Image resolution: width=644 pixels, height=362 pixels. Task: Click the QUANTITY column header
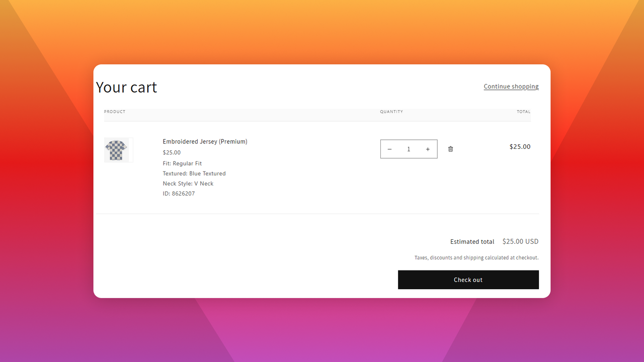(391, 112)
